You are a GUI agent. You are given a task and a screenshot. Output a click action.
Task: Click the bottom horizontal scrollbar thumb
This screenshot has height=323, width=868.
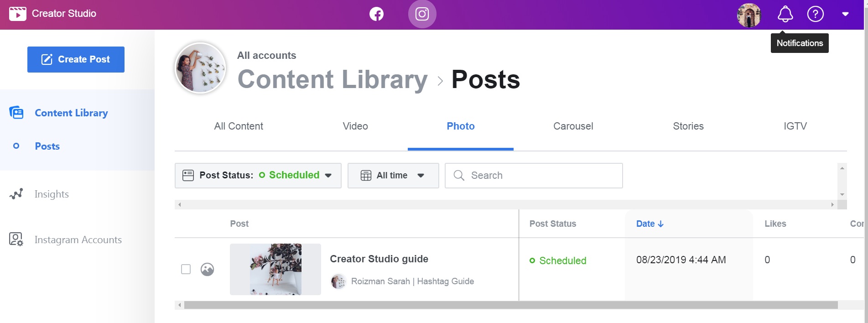tap(511, 305)
